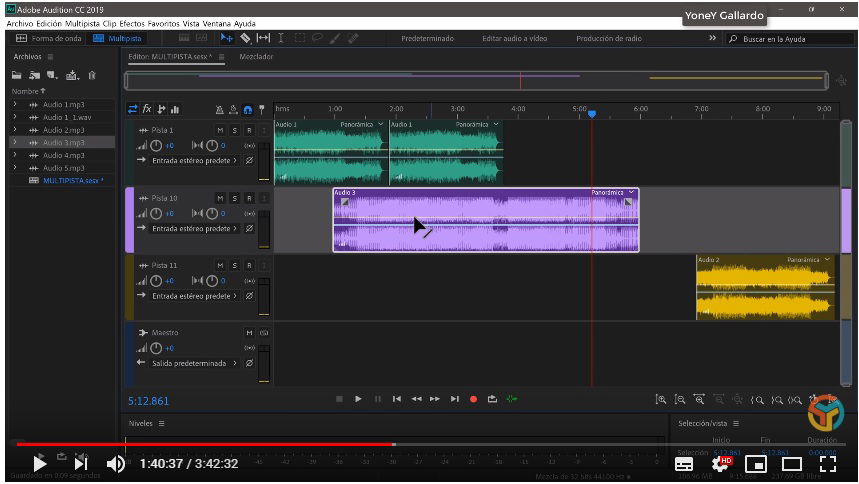
Task: Open Multipista menu
Action: pyautogui.click(x=82, y=24)
